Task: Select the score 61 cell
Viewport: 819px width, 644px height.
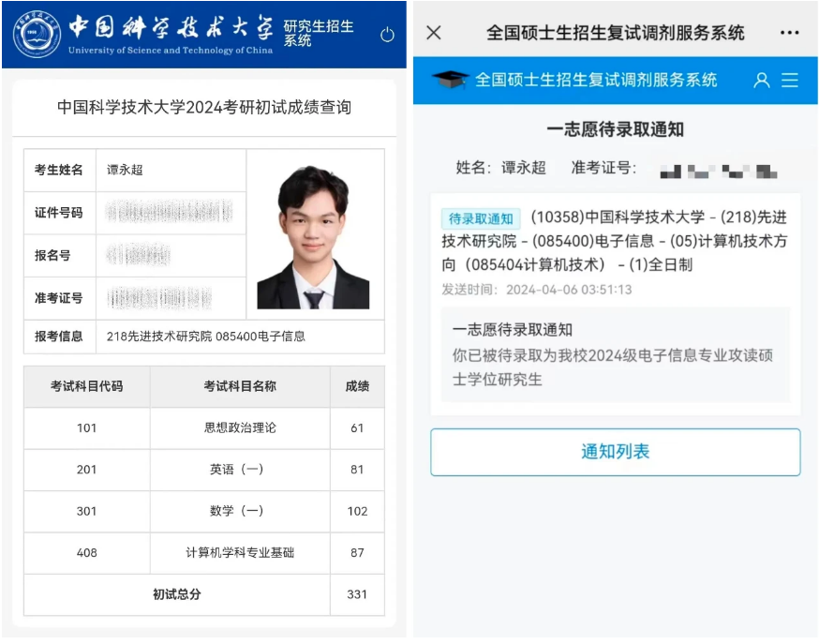Action: [357, 428]
